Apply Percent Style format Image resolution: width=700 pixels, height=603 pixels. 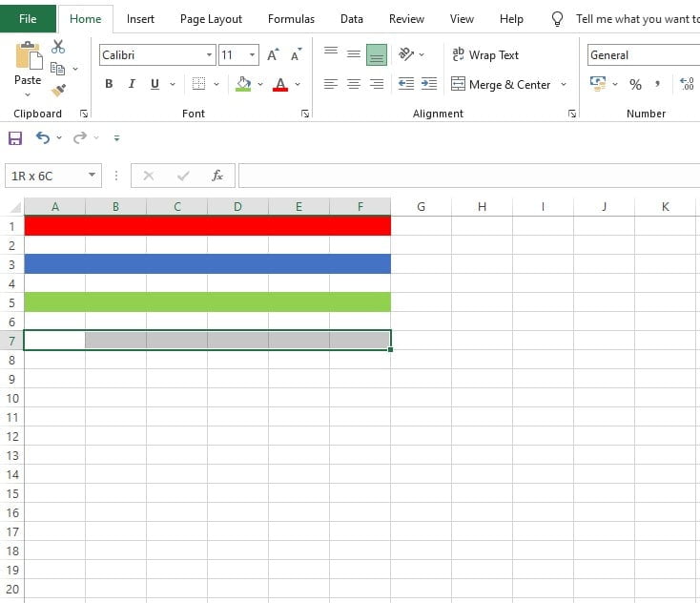point(635,84)
